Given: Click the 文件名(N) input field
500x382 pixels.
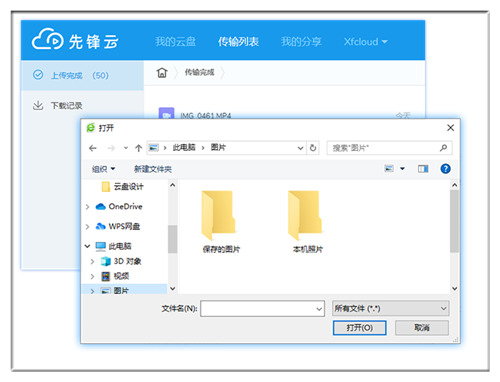Looking at the screenshot, I should click(262, 309).
